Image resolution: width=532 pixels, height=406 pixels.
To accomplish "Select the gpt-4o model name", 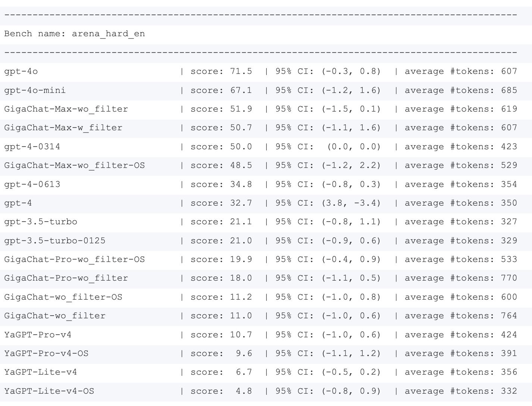I will pos(21,71).
